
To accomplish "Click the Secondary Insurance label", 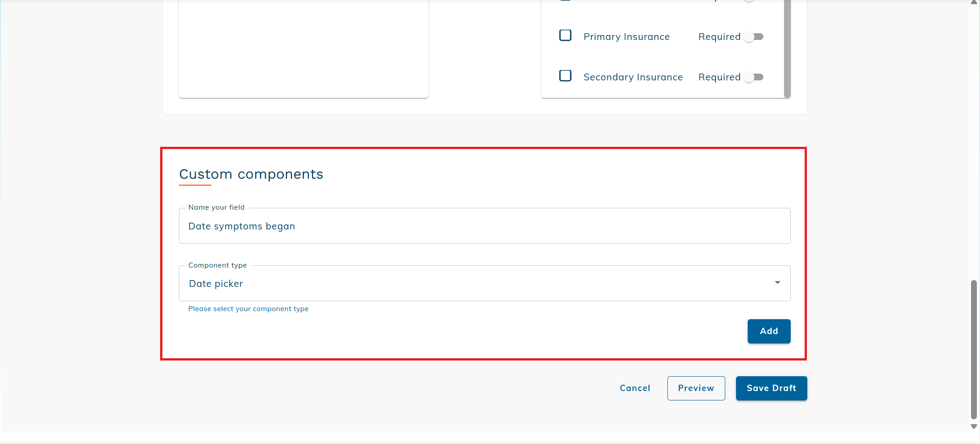I will [633, 77].
